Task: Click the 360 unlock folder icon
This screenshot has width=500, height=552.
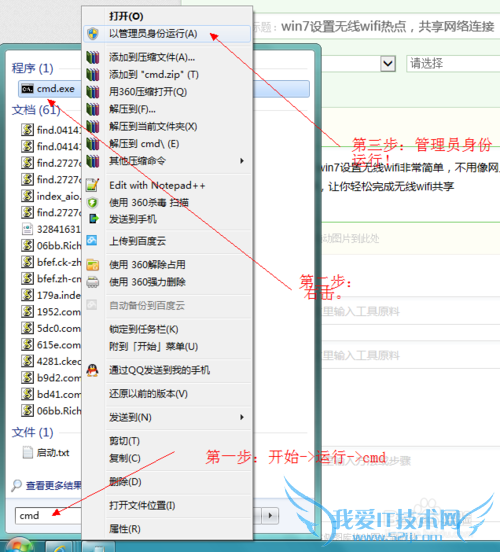Action: [x=93, y=264]
